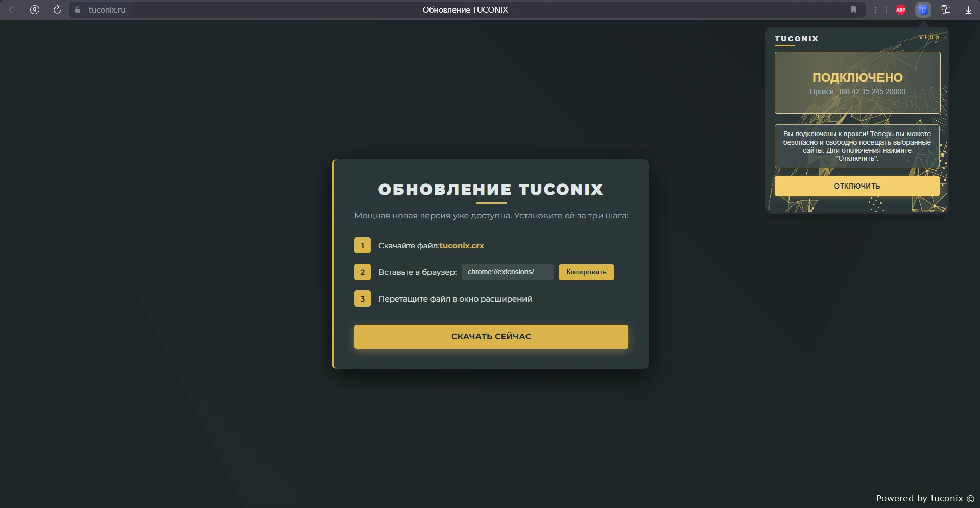
Task: Click the Перетащите файл в окно расширений text
Action: point(456,299)
